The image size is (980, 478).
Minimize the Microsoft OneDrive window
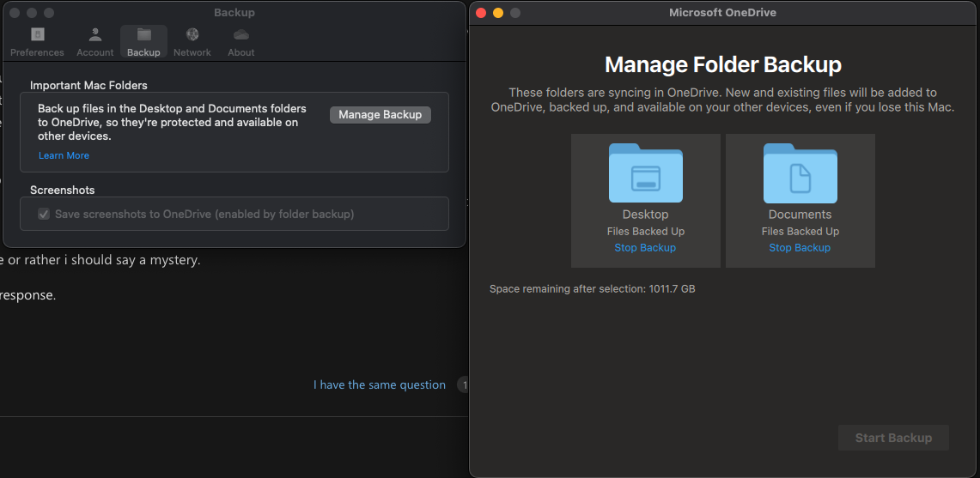tap(498, 13)
